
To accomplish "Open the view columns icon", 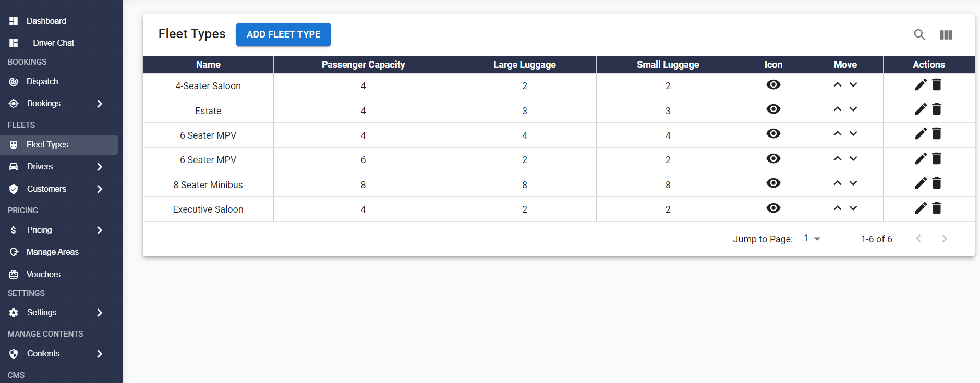I will click(x=946, y=35).
